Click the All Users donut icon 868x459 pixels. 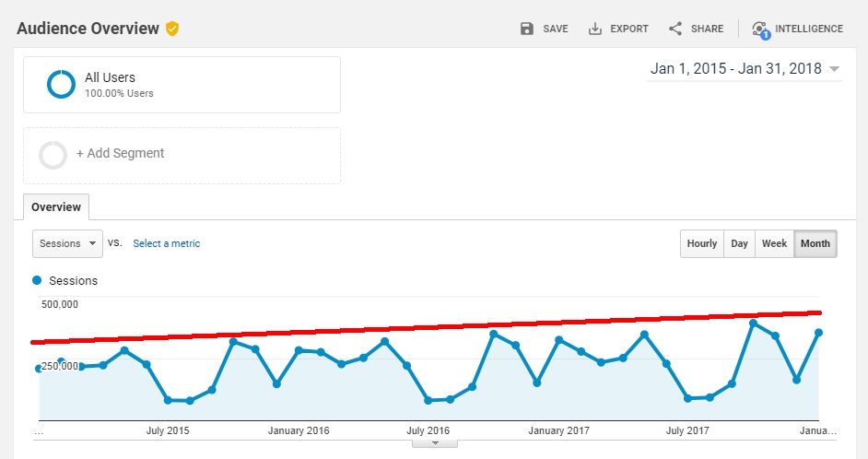(x=61, y=85)
